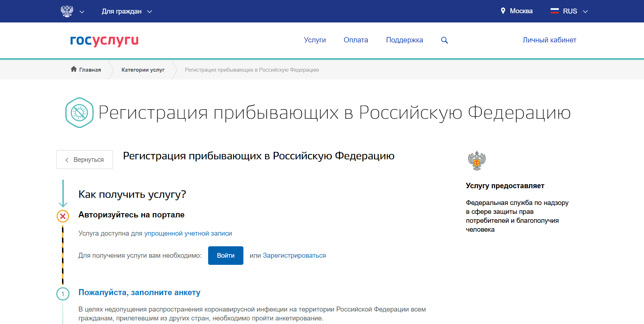
Task: Click the search magnifier icon
Action: point(444,40)
